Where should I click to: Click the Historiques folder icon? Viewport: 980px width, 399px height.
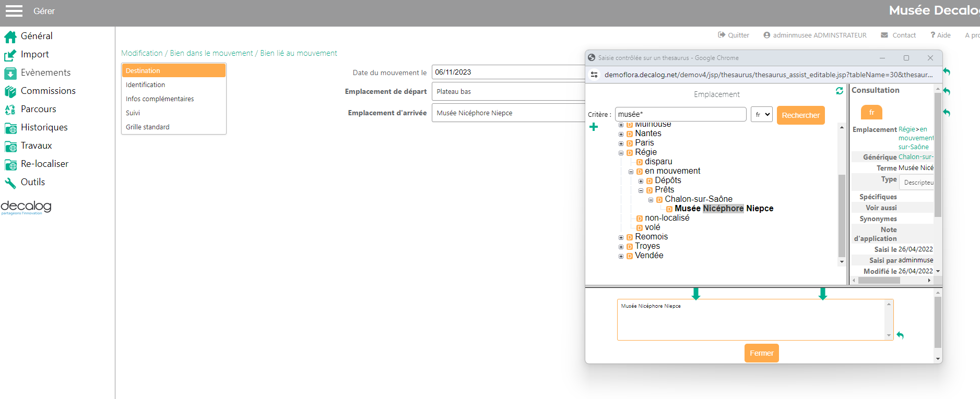10,128
